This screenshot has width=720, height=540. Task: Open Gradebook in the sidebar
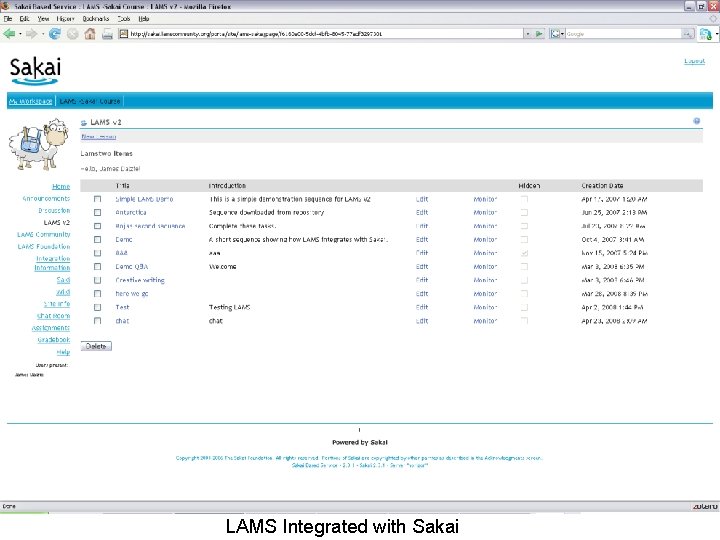coord(54,340)
